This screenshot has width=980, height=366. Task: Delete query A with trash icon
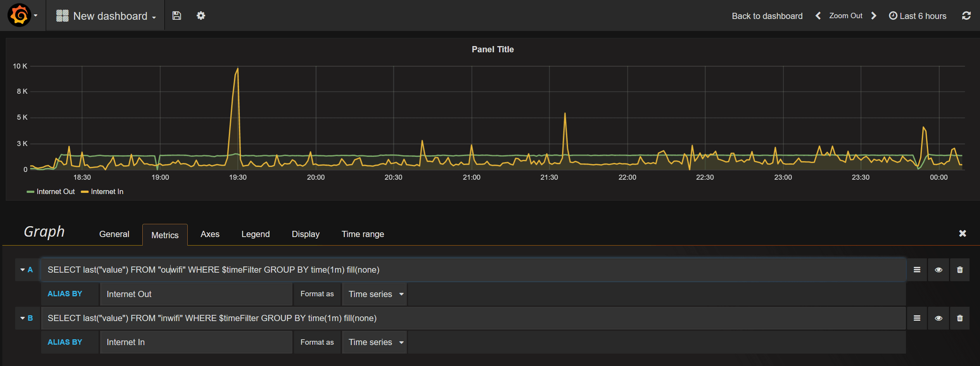click(x=960, y=270)
